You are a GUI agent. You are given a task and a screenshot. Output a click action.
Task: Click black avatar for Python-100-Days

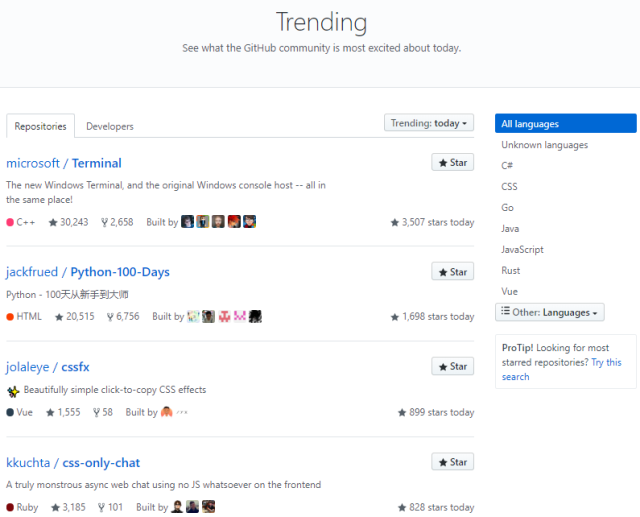click(x=255, y=316)
